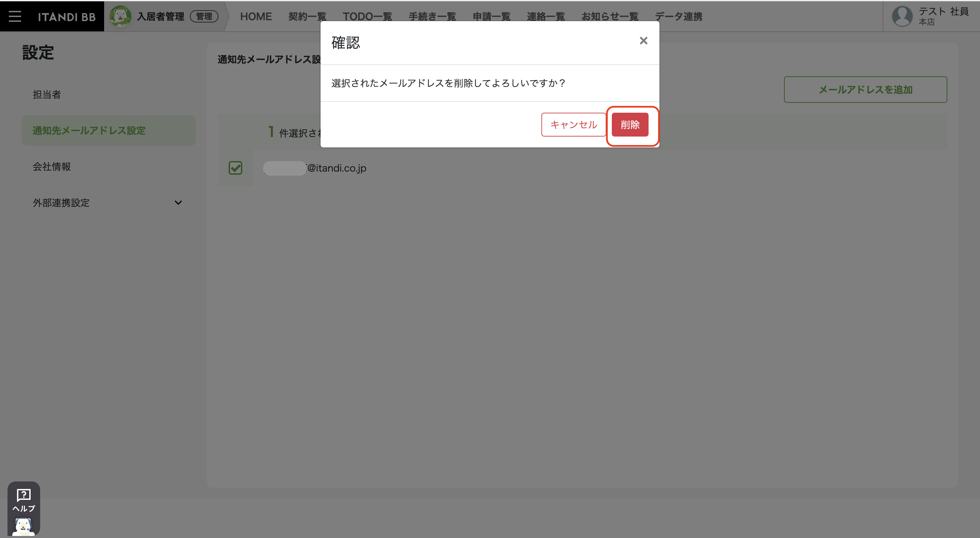
Task: Open データ連携 tab
Action: tap(678, 16)
